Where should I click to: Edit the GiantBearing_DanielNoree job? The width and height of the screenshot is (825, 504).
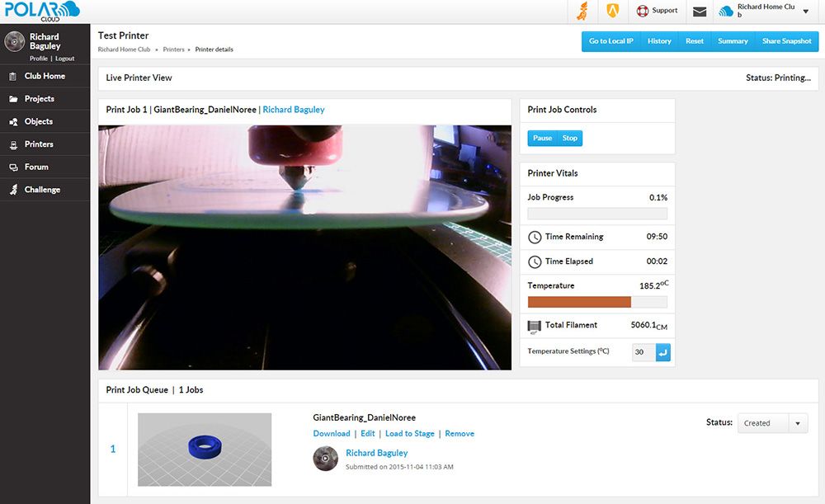coord(368,434)
